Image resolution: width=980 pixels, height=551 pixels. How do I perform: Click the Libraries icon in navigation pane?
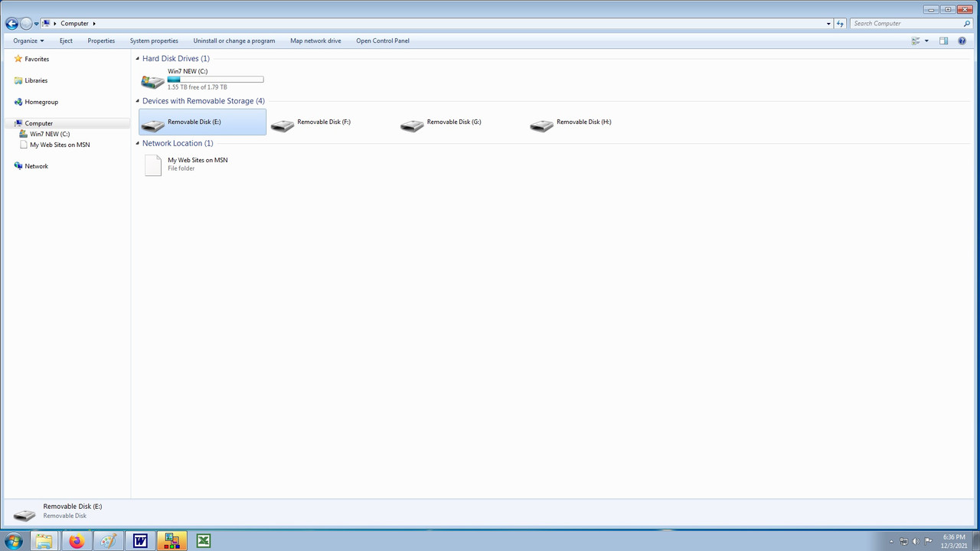[18, 80]
